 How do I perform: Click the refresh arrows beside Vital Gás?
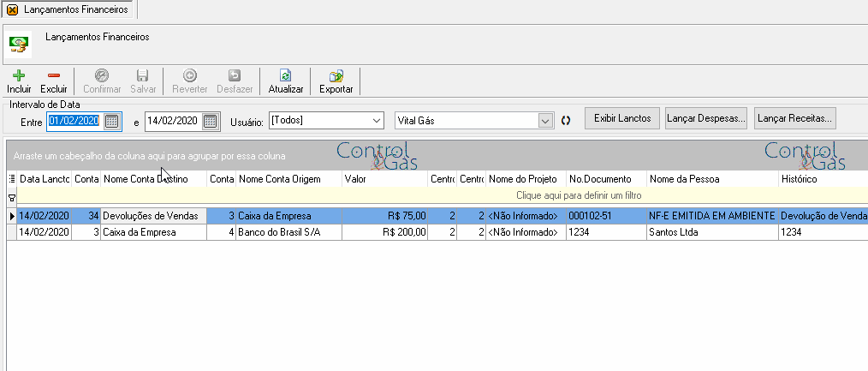coord(566,120)
